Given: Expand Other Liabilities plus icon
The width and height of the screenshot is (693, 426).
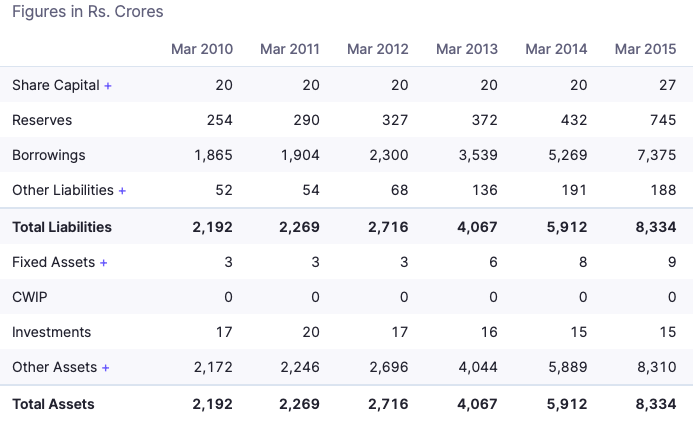Looking at the screenshot, I should point(122,191).
